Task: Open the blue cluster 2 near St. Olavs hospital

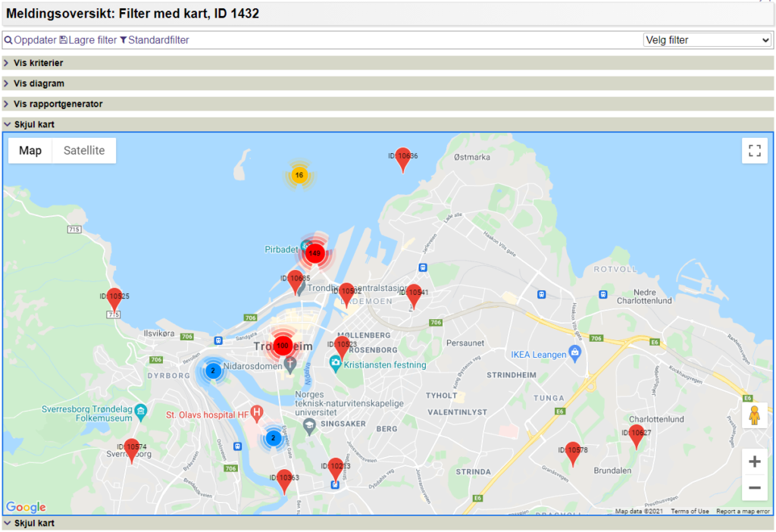Action: pyautogui.click(x=273, y=438)
